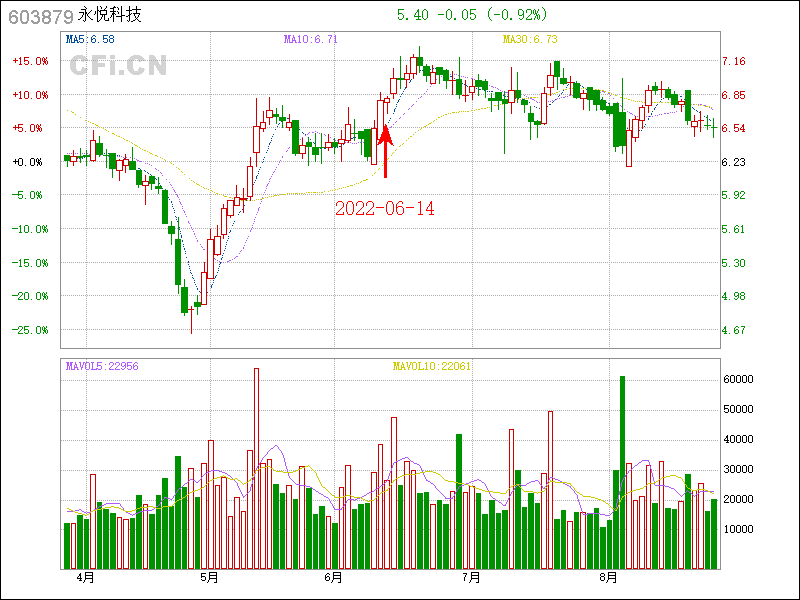Image resolution: width=800 pixels, height=600 pixels.
Task: Click the tallest red volume bar in May
Action: (x=256, y=468)
